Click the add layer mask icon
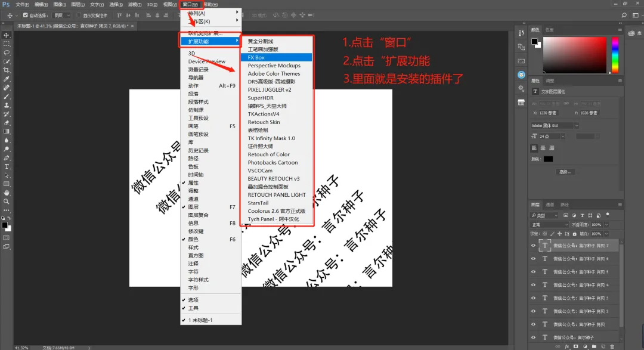Screen dimensions: 644x350 576,346
